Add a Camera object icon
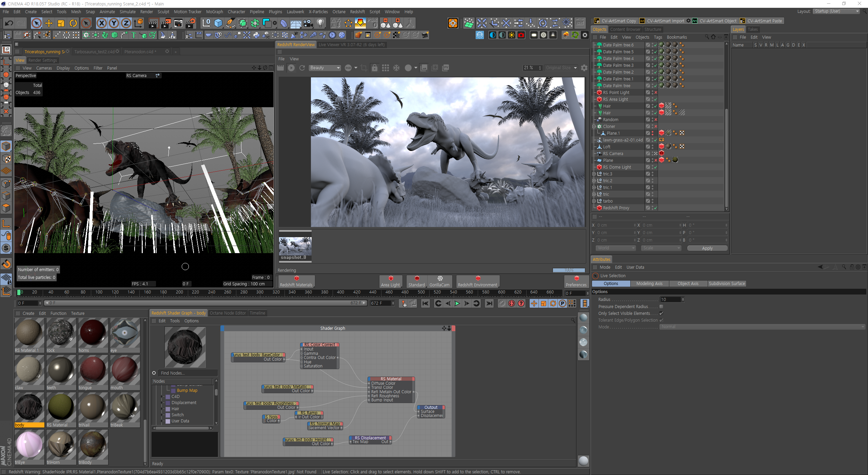Screen dimensions: 868x475 [x=308, y=23]
